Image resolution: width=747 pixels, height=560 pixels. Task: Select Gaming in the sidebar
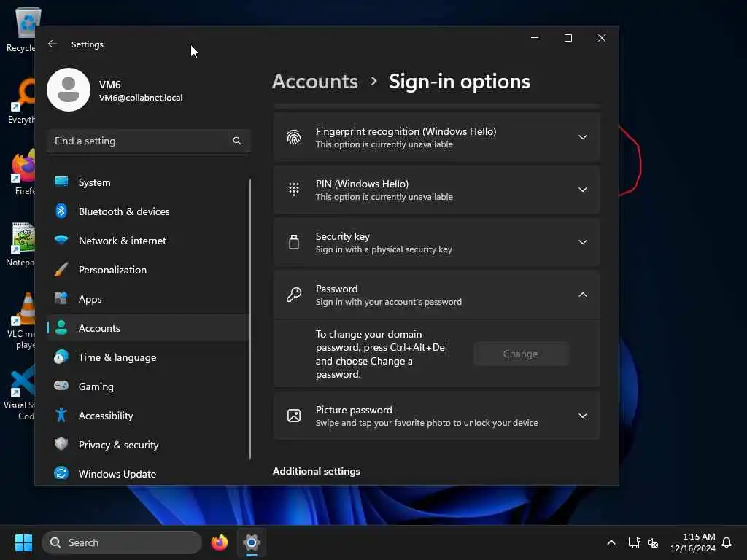tap(147, 386)
